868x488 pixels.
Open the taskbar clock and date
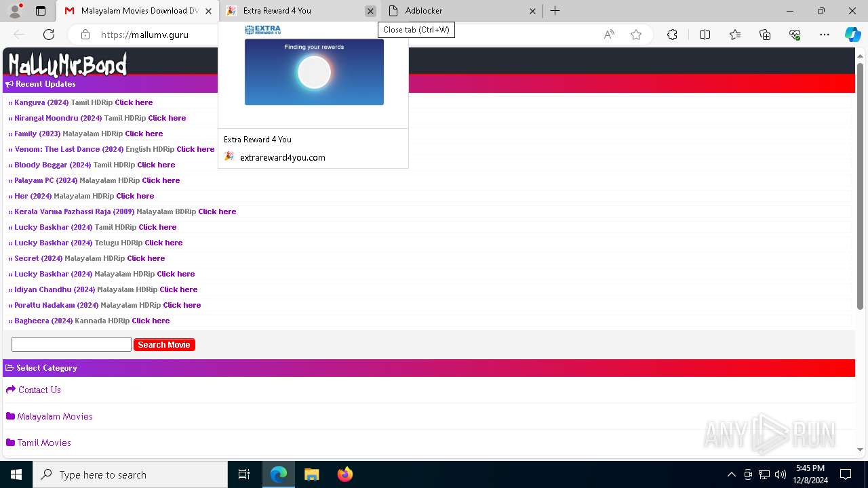[x=810, y=474]
